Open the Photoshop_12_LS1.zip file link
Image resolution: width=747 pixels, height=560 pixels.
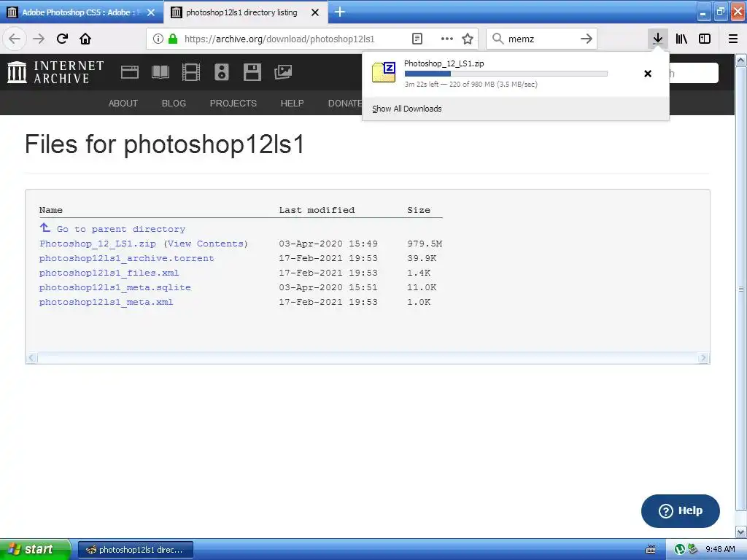point(98,244)
